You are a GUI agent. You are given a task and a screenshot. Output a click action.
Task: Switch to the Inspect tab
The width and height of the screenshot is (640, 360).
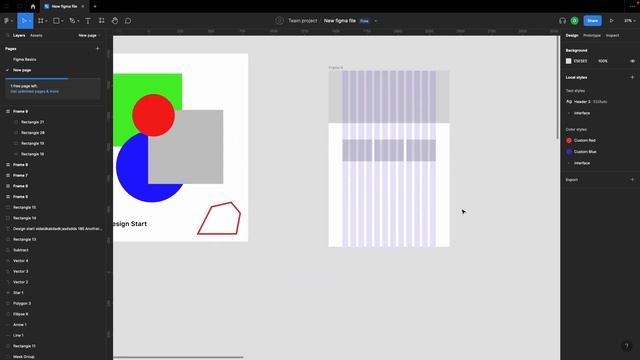pyautogui.click(x=612, y=36)
